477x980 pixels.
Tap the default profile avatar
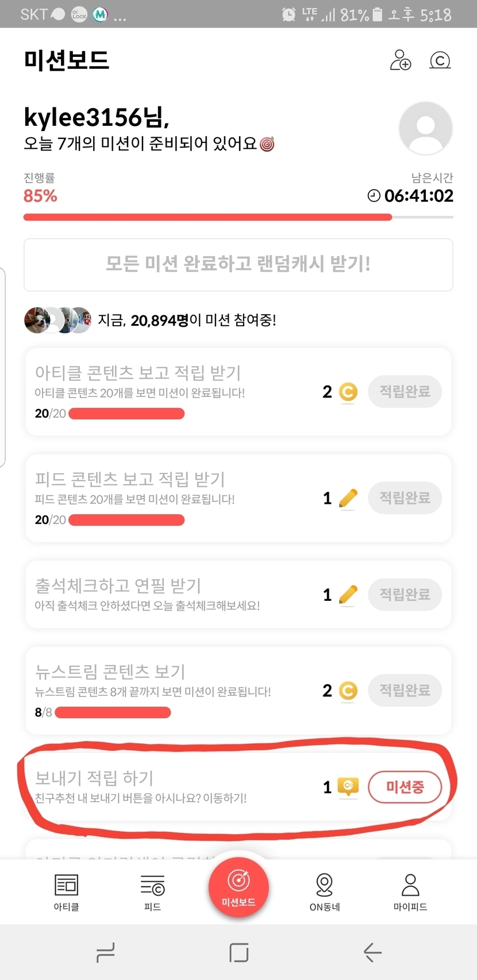425,128
